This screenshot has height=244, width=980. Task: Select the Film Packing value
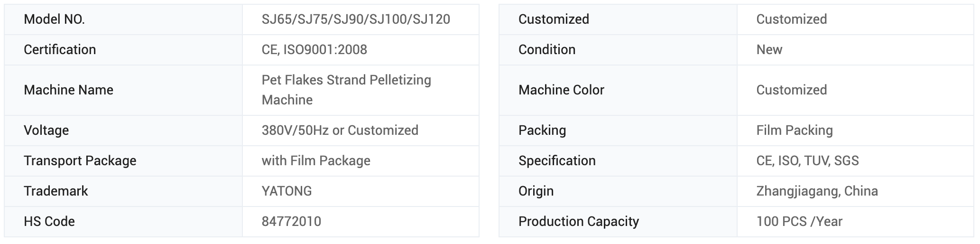tap(794, 131)
